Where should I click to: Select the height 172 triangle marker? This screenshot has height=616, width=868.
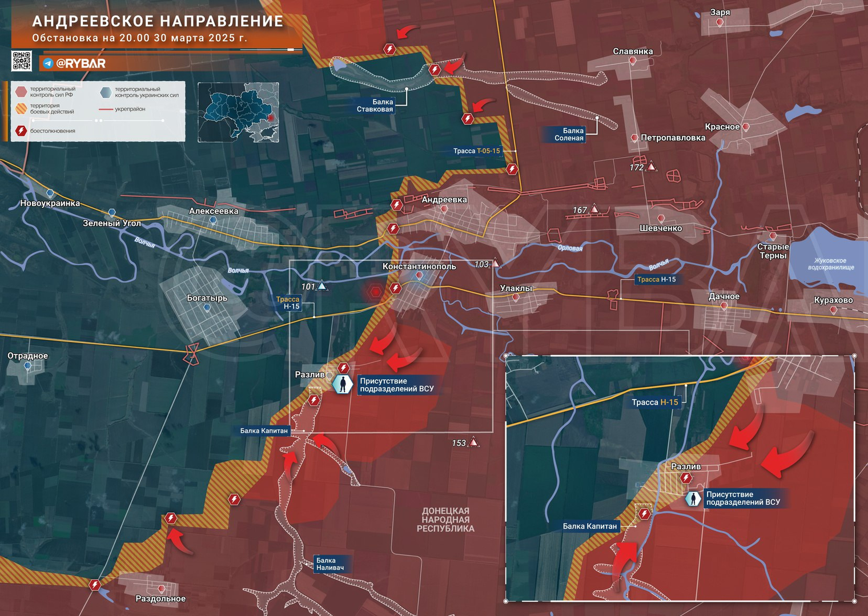[651, 167]
